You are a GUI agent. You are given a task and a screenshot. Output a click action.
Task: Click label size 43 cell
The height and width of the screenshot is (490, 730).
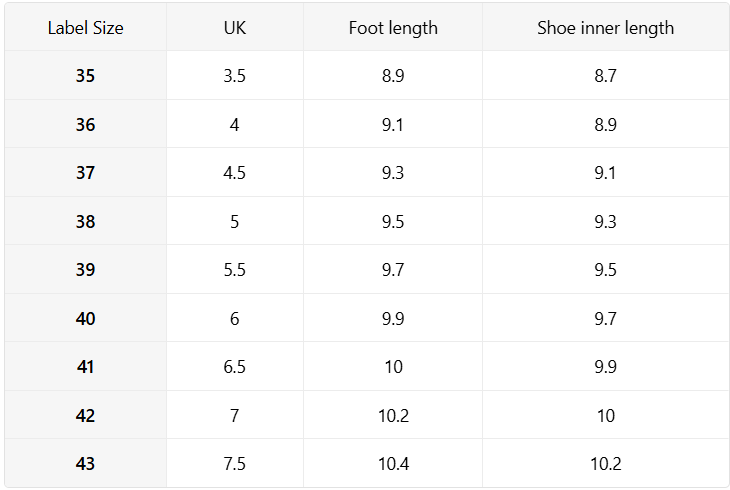(x=86, y=463)
